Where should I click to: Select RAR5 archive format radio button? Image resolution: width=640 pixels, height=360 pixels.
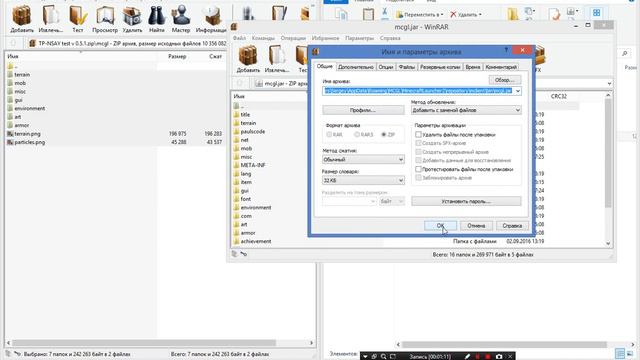pos(357,134)
